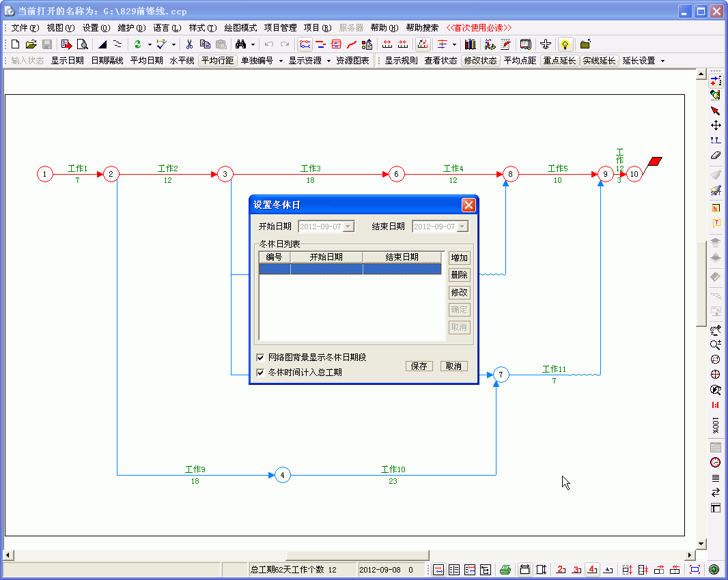The height and width of the screenshot is (580, 728).
Task: Click the red clock icon in sidebar
Action: point(716,462)
